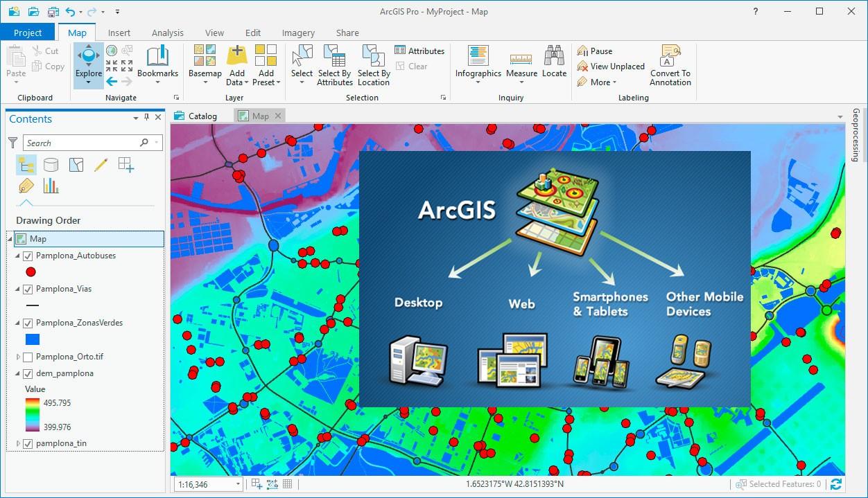Switch to the Insert ribbon tab
The image size is (868, 498).
point(119,33)
